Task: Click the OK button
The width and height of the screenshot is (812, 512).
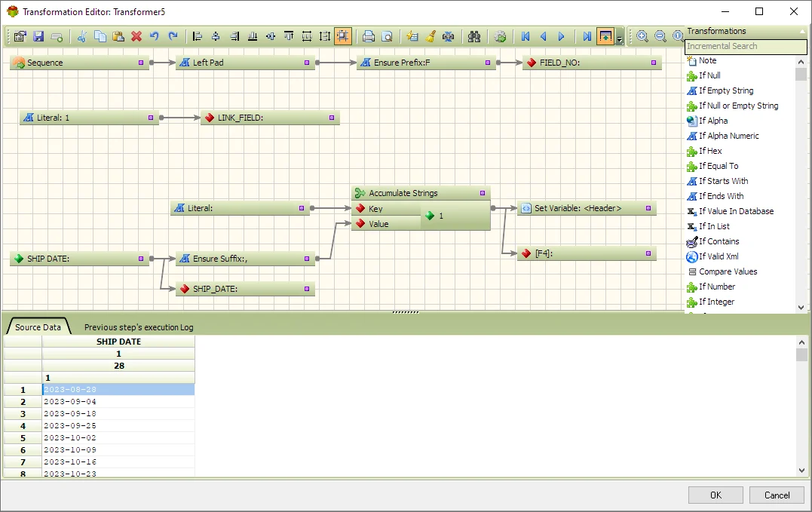Action: [715, 495]
